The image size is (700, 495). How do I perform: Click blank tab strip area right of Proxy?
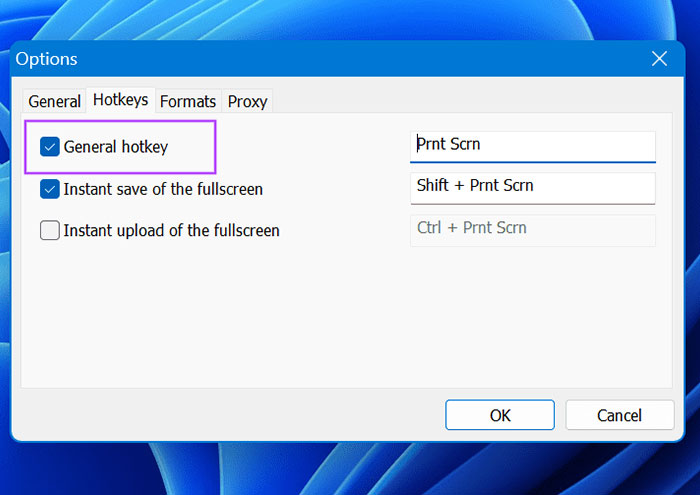tap(450, 101)
